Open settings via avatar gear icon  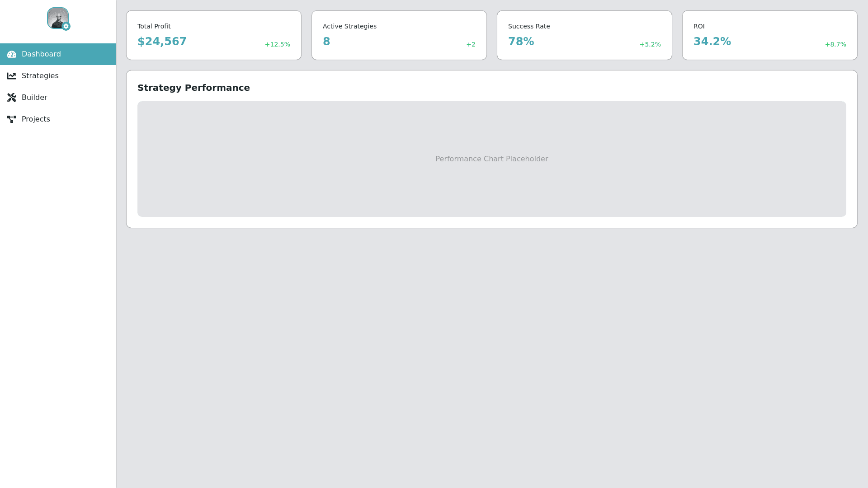coord(66,27)
